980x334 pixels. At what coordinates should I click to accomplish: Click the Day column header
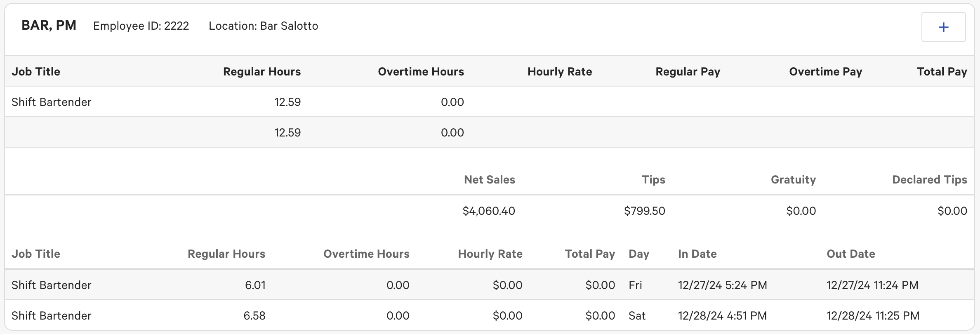pos(638,254)
